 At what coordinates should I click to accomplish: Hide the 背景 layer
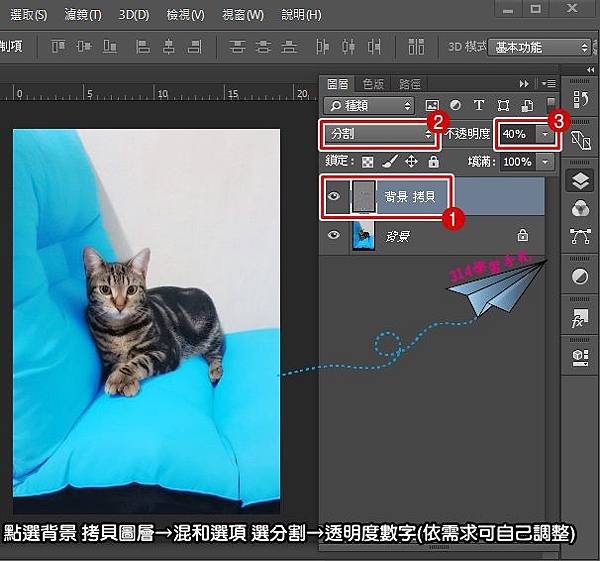click(334, 234)
